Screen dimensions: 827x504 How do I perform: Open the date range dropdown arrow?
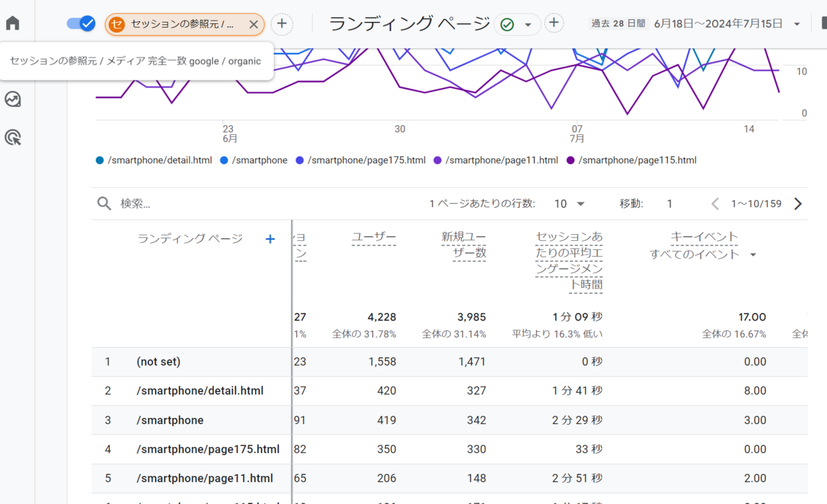coord(797,24)
